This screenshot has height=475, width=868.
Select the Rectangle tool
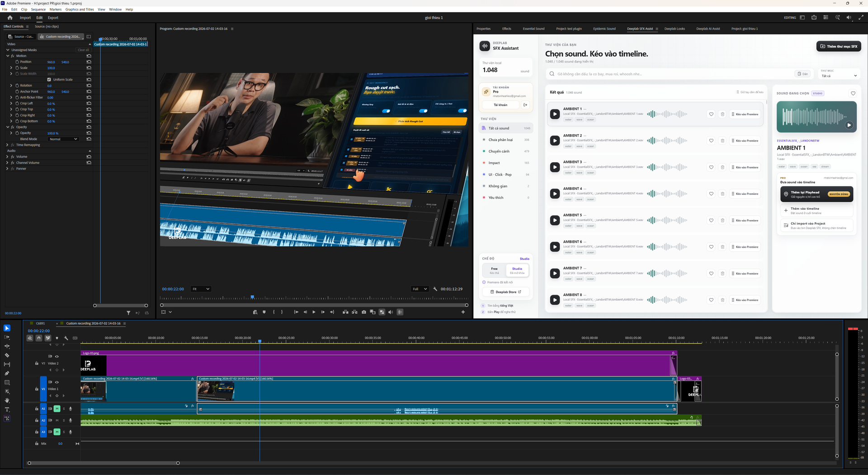point(7,382)
